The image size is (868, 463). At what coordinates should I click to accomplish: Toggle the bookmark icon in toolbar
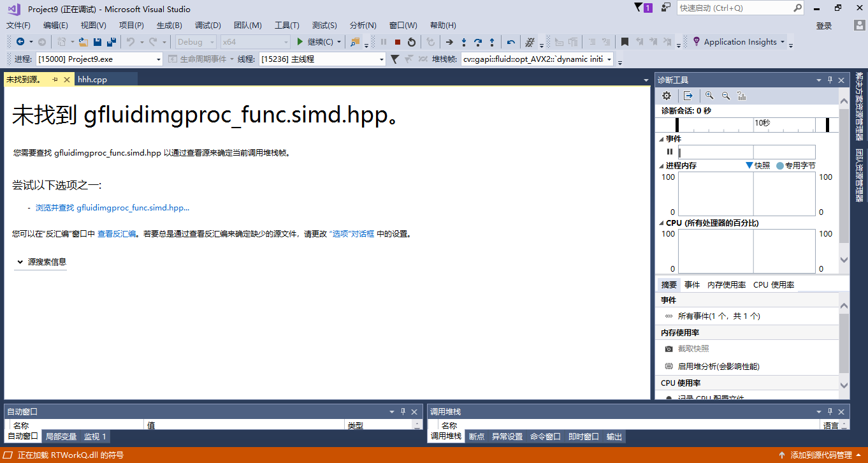[625, 42]
